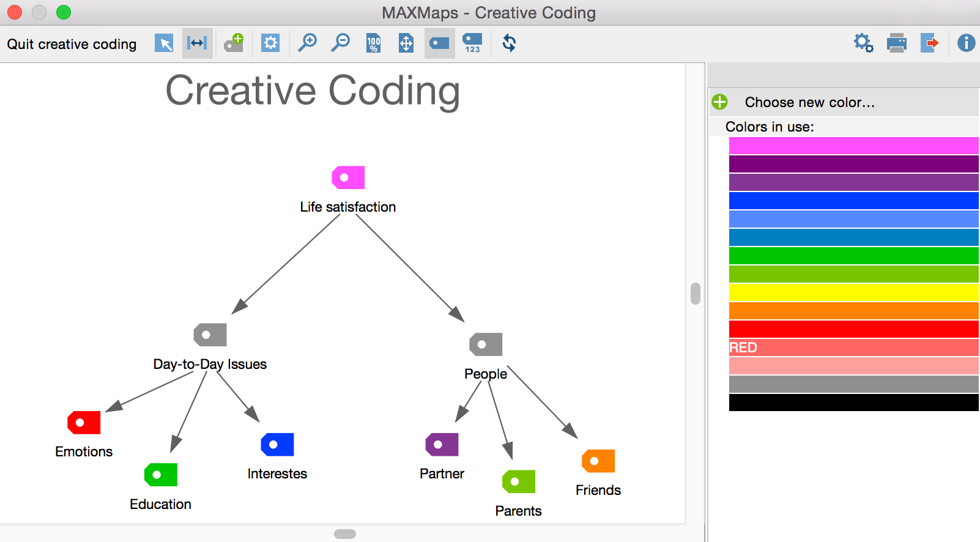The height and width of the screenshot is (542, 980).
Task: Click Choose new color option
Action: tap(809, 102)
